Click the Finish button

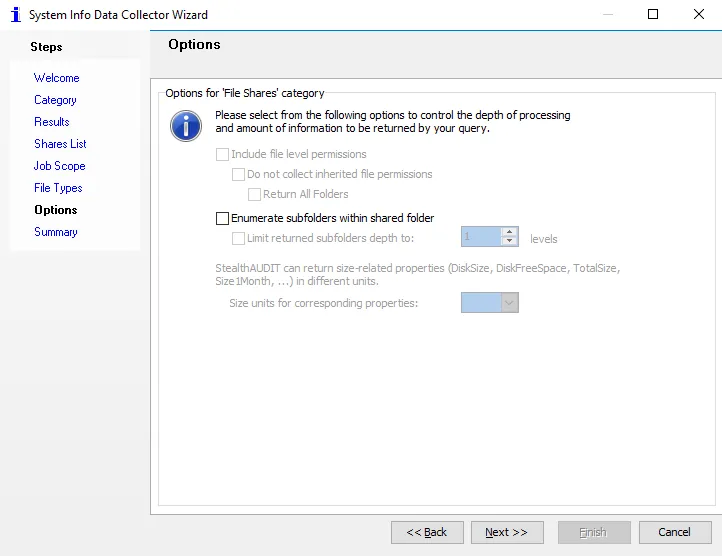tap(594, 532)
